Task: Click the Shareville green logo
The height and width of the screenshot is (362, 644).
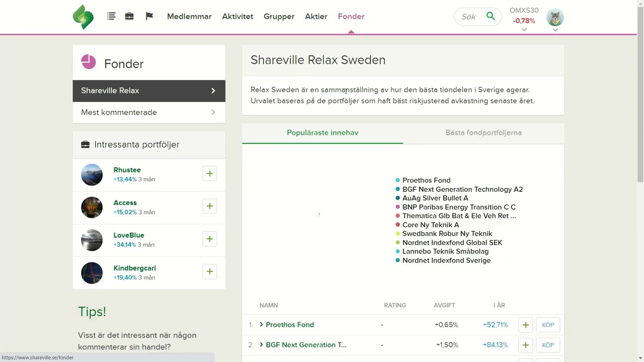Action: click(x=83, y=17)
